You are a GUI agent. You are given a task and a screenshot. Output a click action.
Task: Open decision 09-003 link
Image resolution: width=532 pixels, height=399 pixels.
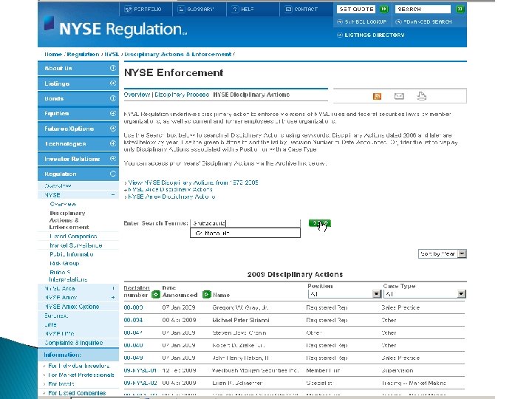(x=133, y=307)
